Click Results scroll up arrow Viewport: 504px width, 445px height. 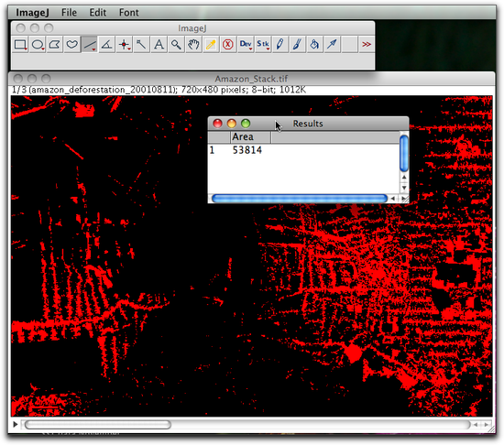tap(404, 178)
